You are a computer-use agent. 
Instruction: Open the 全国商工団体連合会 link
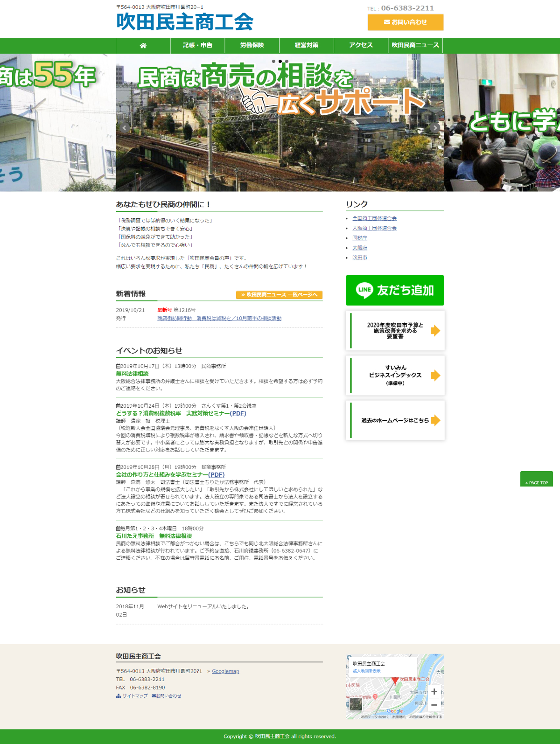pyautogui.click(x=374, y=218)
